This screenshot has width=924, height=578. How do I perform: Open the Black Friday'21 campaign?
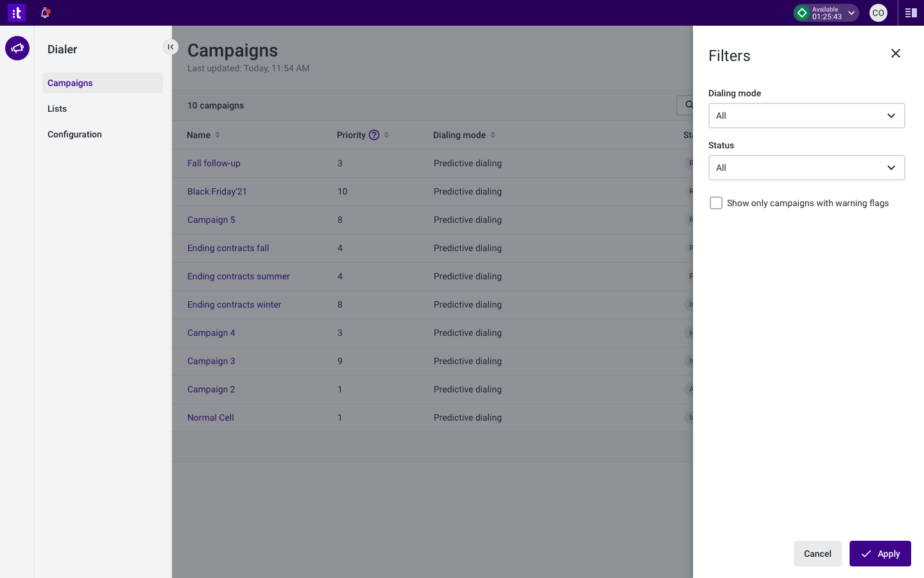[217, 191]
